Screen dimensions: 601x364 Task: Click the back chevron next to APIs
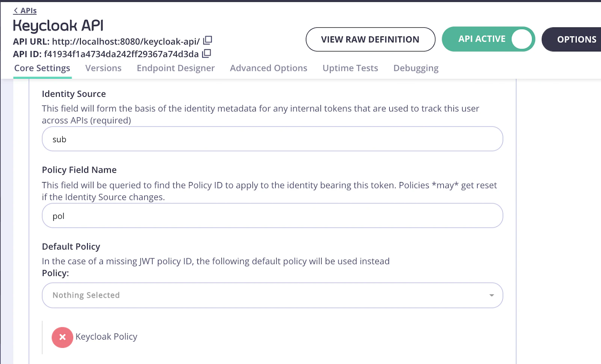click(x=16, y=11)
